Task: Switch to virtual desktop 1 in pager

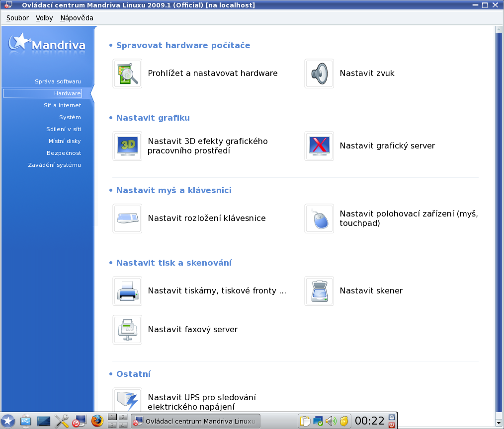Action: (112, 417)
